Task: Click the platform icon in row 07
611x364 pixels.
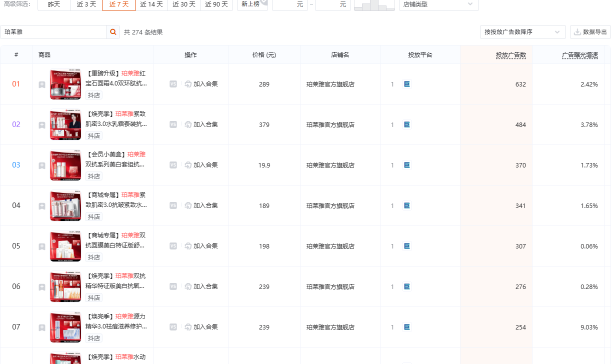Action: point(407,327)
